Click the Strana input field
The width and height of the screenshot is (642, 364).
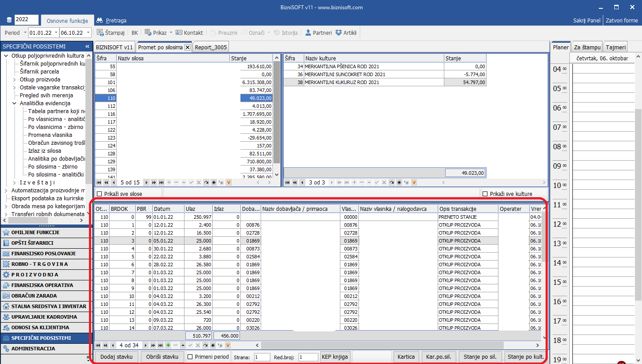tap(262, 357)
